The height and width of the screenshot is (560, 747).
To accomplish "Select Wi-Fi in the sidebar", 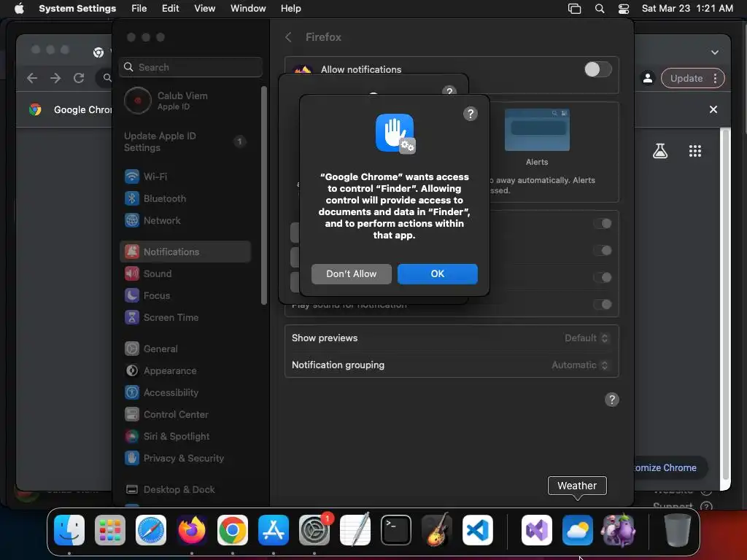I will [x=186, y=176].
